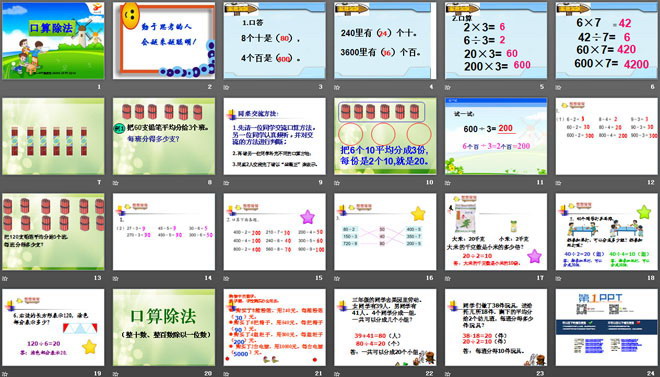
Task: Select slide 6 thumbnail '6×7 = 42'
Action: [x=607, y=41]
